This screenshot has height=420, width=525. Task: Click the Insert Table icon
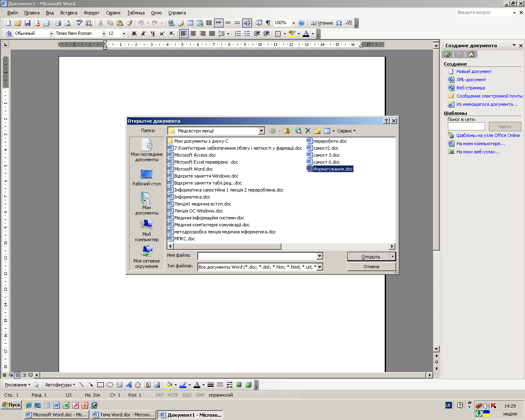click(190, 23)
